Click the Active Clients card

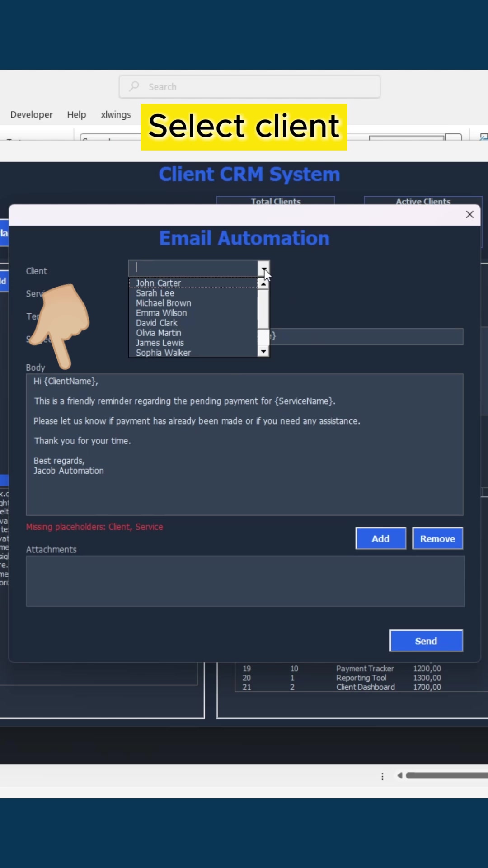tap(423, 201)
